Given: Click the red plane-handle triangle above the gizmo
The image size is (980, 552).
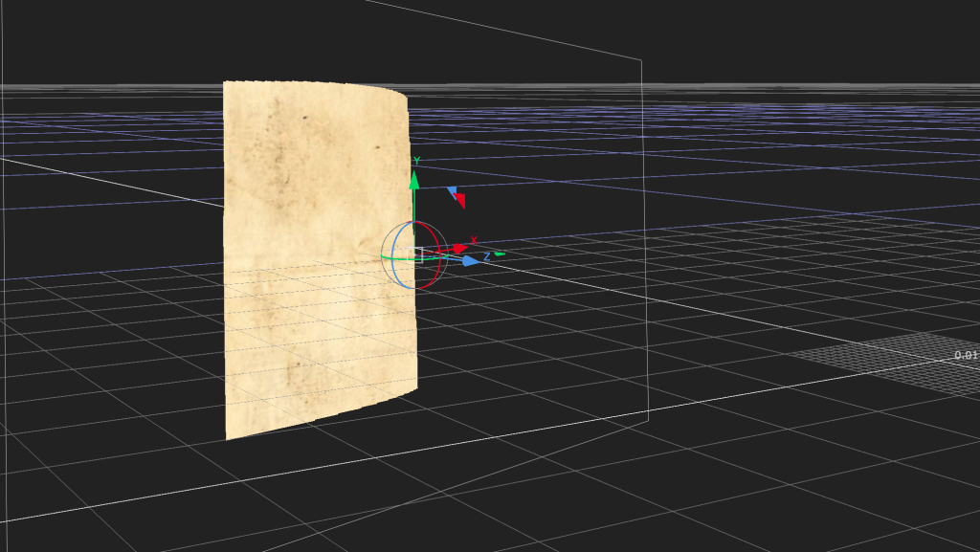Looking at the screenshot, I should pyautogui.click(x=460, y=201).
